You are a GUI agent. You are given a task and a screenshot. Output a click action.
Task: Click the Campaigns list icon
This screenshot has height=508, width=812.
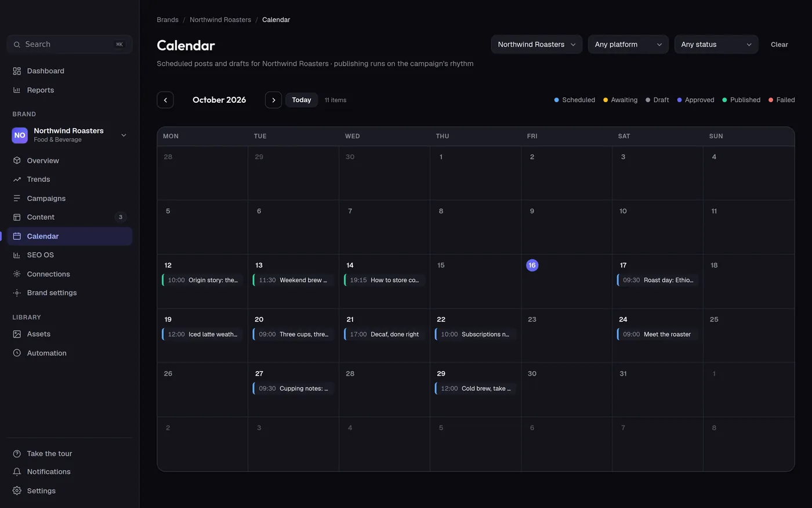point(17,198)
